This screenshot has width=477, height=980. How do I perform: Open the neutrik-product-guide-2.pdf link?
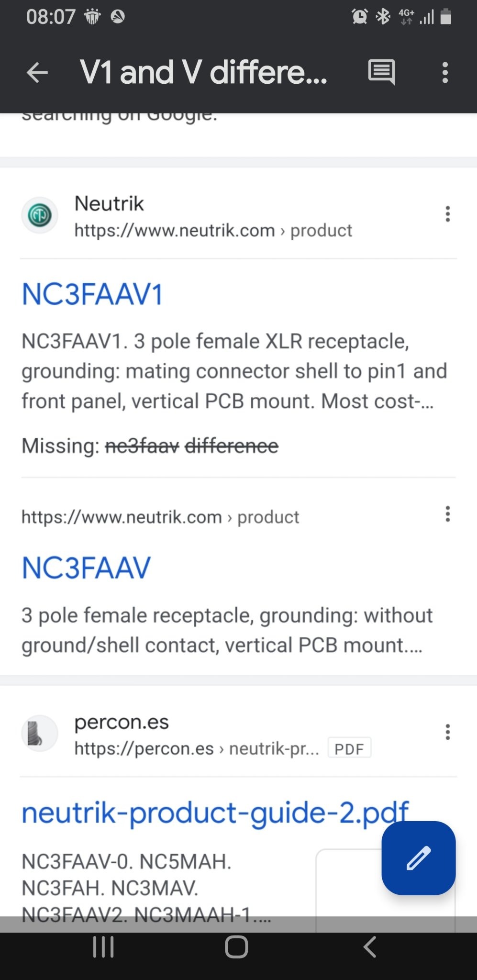pos(215,813)
